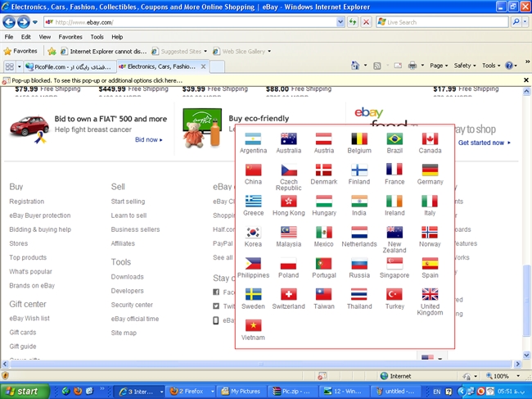Expand the address bar history dropdown
Image resolution: width=532 pixels, height=399 pixels.
point(340,22)
